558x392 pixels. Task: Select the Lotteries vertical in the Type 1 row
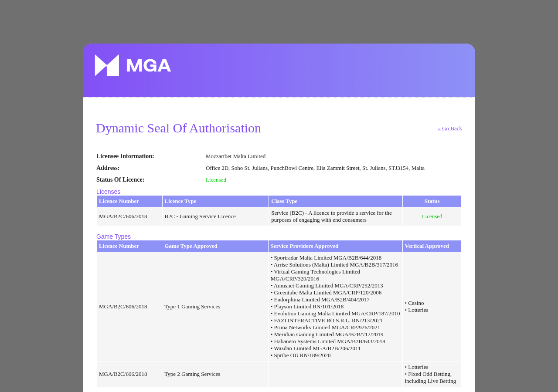(x=416, y=310)
